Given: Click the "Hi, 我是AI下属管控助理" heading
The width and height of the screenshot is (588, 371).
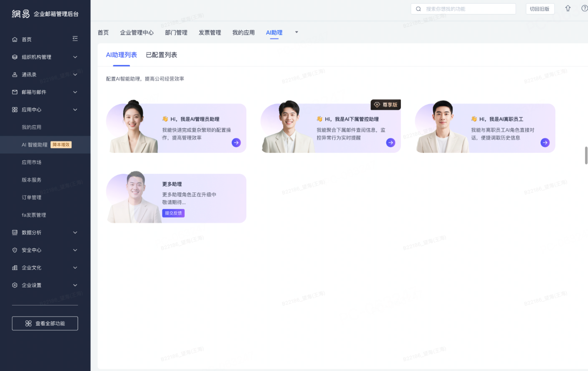Looking at the screenshot, I should 352,119.
